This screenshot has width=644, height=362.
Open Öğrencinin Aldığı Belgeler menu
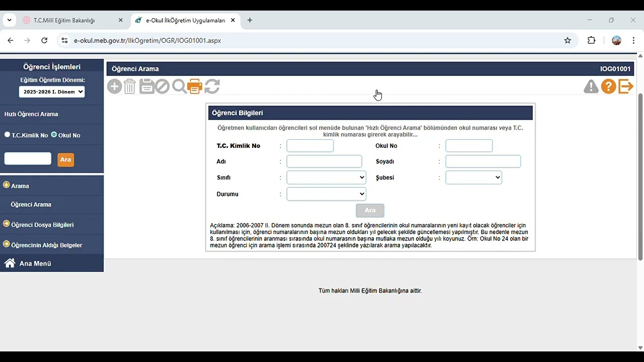tap(46, 245)
